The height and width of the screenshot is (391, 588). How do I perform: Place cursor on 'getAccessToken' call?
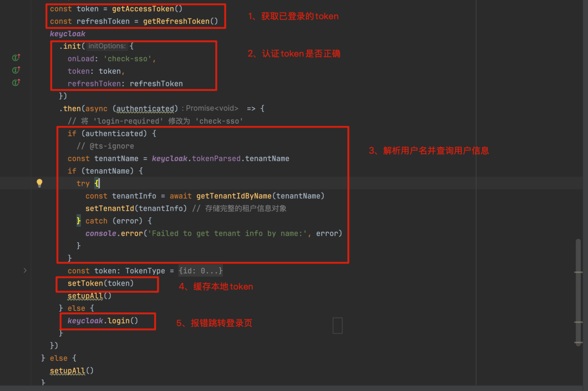point(143,9)
